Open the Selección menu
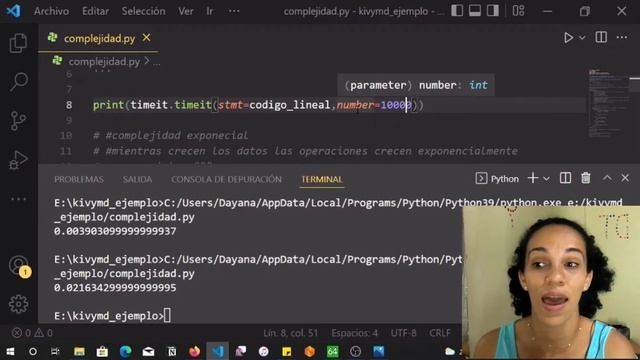 (143, 11)
